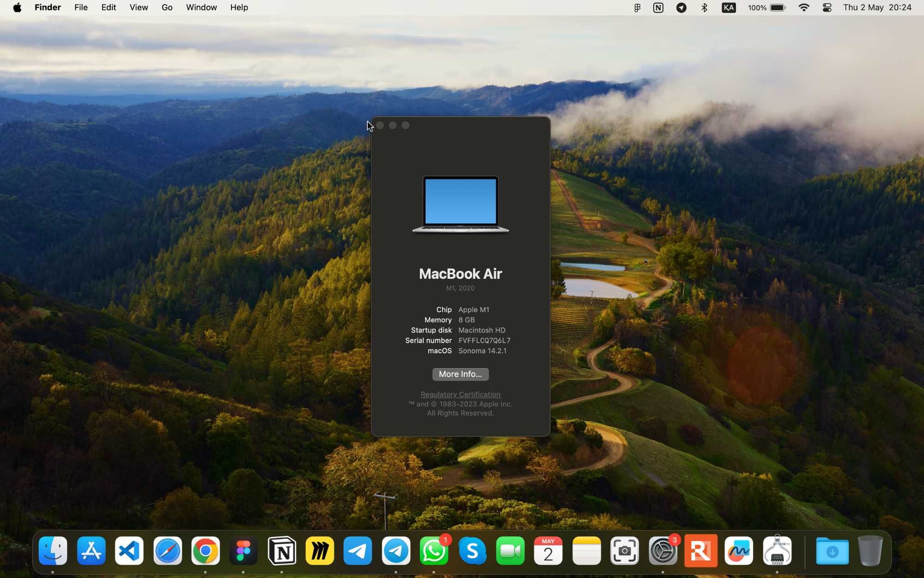
Task: Click the MacBook Air title text
Action: tap(461, 274)
